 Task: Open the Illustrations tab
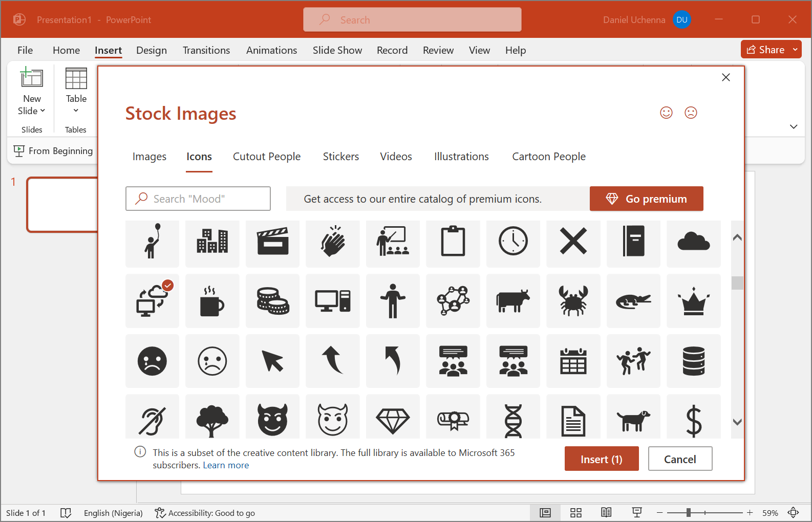coord(461,157)
